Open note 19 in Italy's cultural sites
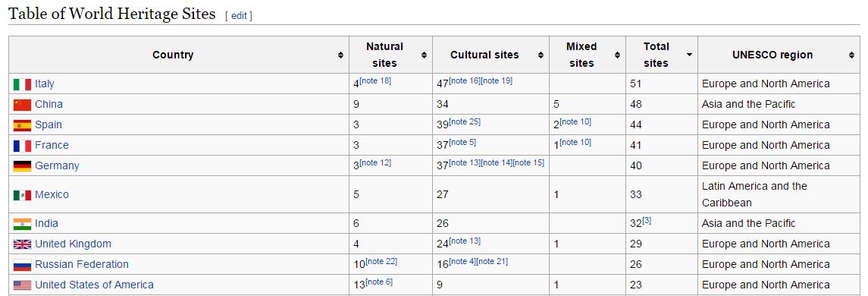 point(497,81)
